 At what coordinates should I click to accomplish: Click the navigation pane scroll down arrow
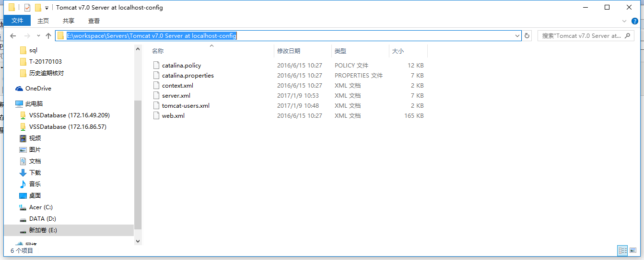(x=138, y=242)
